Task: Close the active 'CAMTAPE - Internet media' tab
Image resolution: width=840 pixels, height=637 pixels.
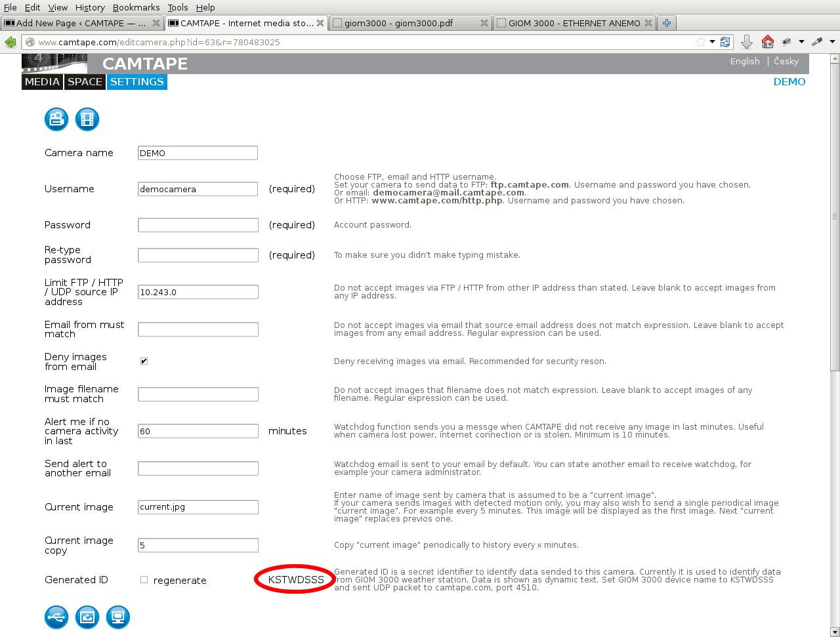Action: tap(320, 23)
